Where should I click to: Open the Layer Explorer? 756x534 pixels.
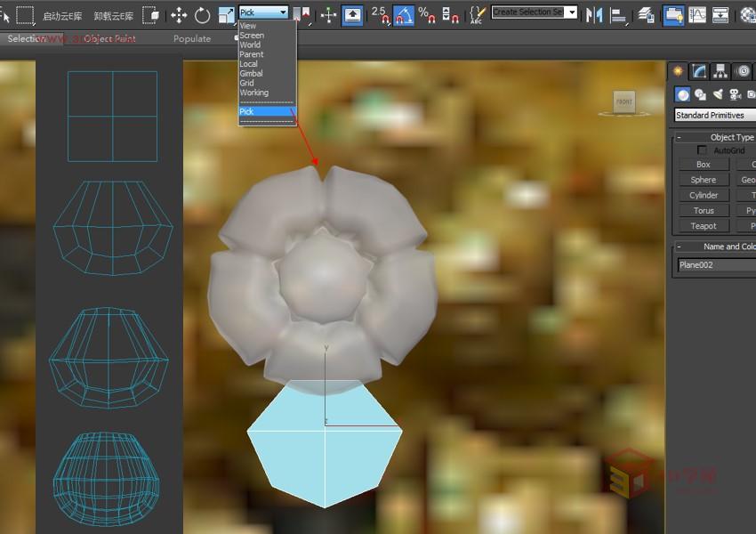646,13
